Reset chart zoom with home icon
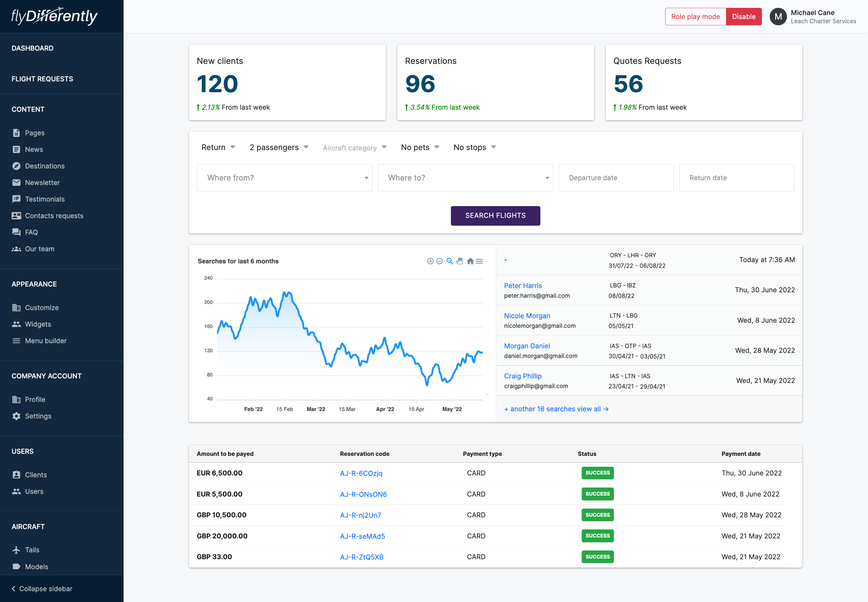The width and height of the screenshot is (868, 602). point(470,261)
